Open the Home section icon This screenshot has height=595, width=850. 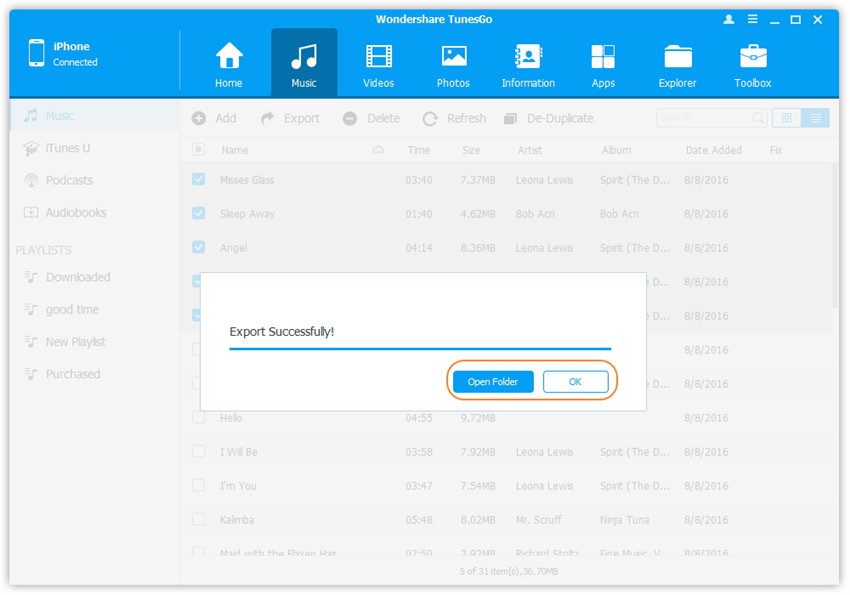coord(229,65)
